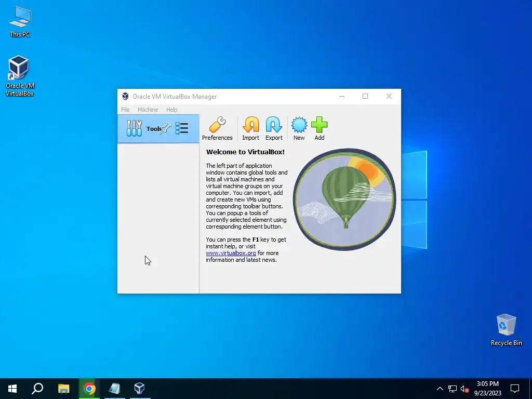Create a New virtual machine
532x399 pixels.
tap(299, 129)
